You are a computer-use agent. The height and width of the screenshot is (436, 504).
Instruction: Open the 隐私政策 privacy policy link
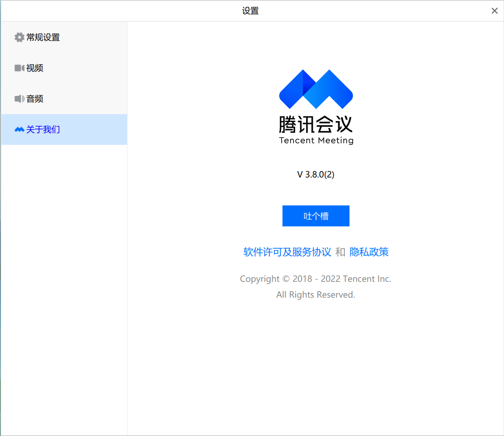coord(369,252)
